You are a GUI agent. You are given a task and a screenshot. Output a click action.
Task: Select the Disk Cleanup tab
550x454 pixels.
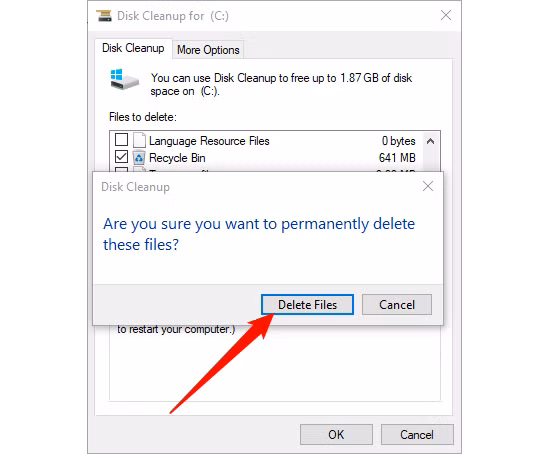[x=133, y=48]
